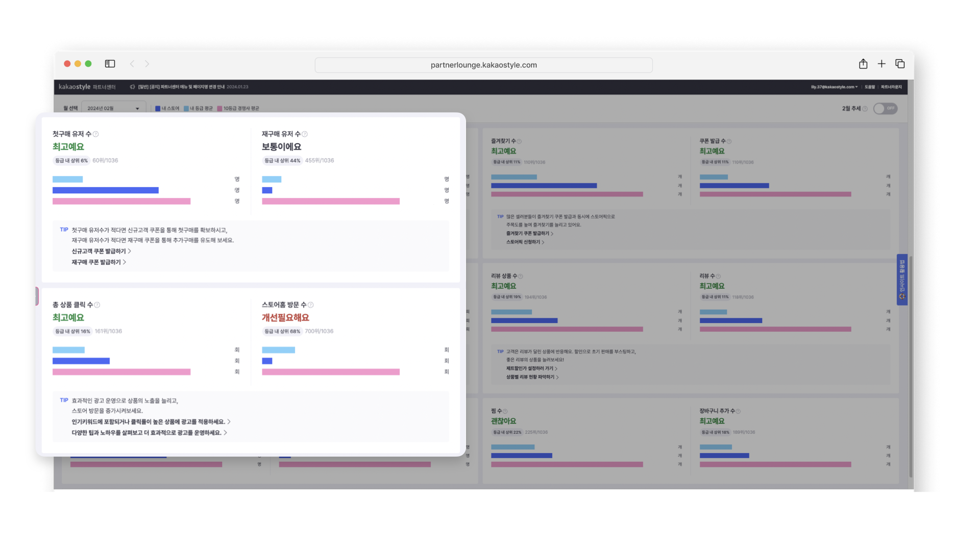Click the info icon beside 2월 추세

(865, 109)
